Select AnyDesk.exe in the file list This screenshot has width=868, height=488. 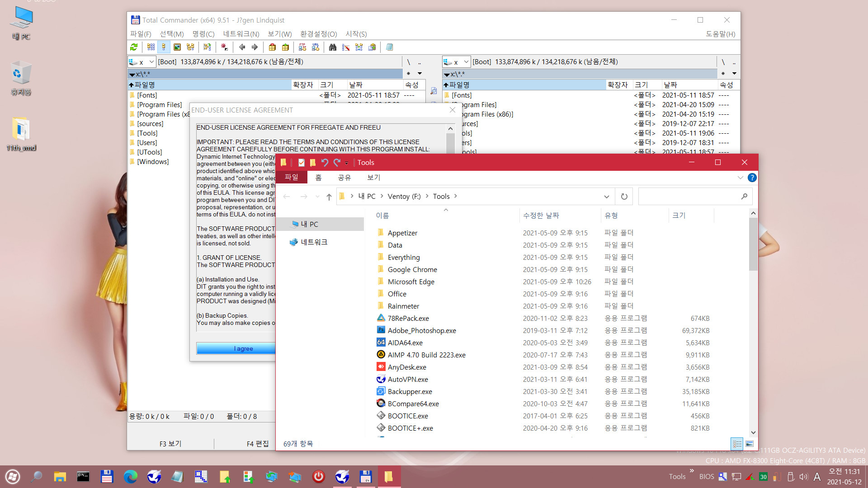[x=407, y=367]
